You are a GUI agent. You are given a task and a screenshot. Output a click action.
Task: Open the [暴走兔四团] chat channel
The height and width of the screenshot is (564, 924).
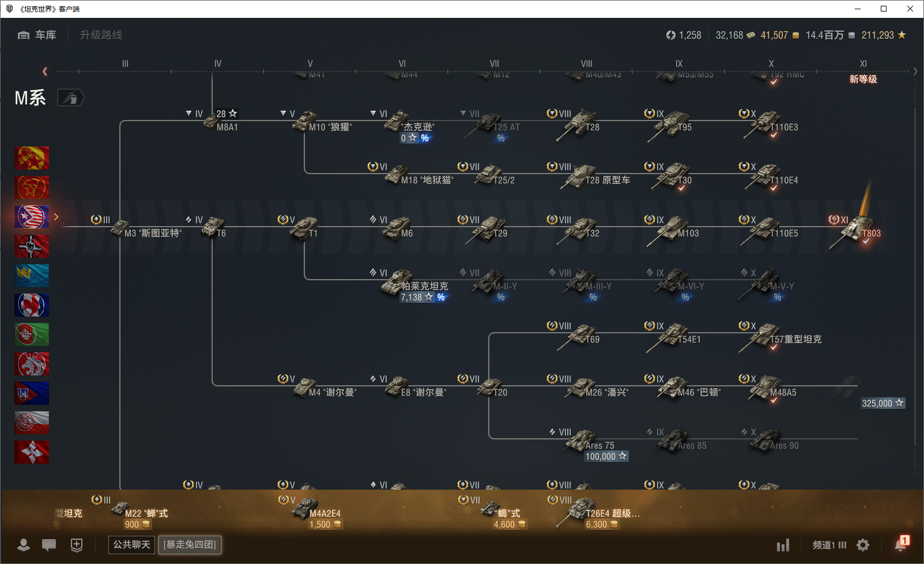190,545
